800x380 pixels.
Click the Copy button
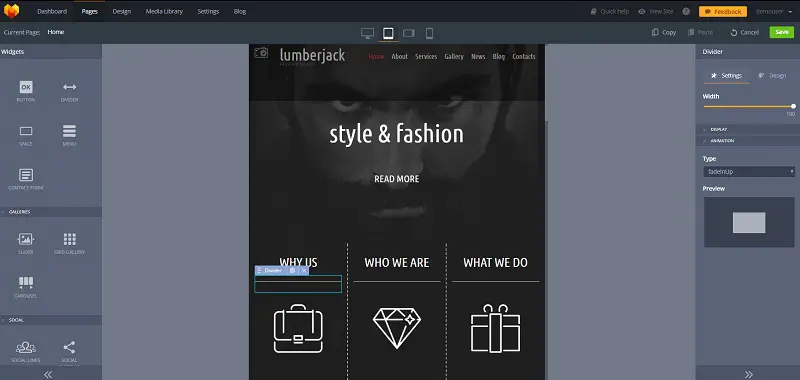coord(664,32)
